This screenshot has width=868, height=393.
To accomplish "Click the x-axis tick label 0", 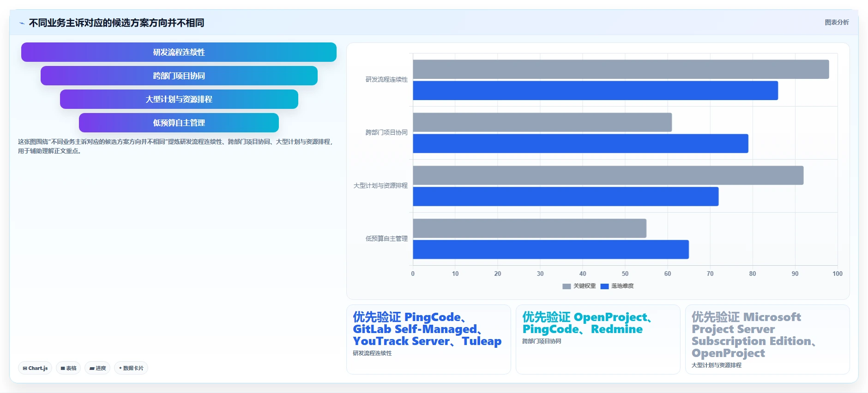I will click(x=413, y=274).
